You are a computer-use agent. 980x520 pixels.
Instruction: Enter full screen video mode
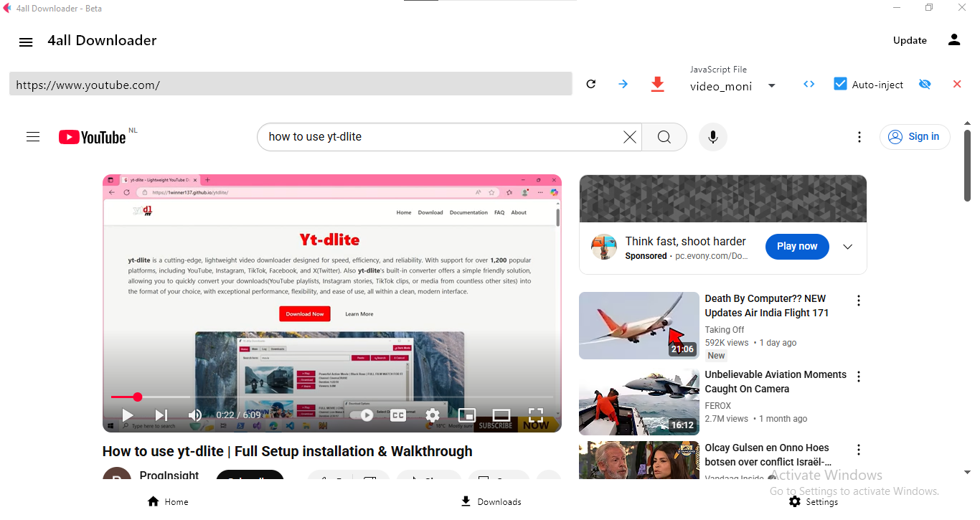pos(536,415)
